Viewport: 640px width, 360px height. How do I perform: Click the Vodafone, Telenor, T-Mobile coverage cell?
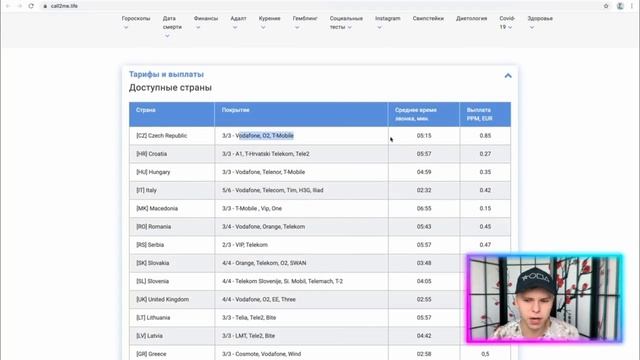[x=301, y=172]
